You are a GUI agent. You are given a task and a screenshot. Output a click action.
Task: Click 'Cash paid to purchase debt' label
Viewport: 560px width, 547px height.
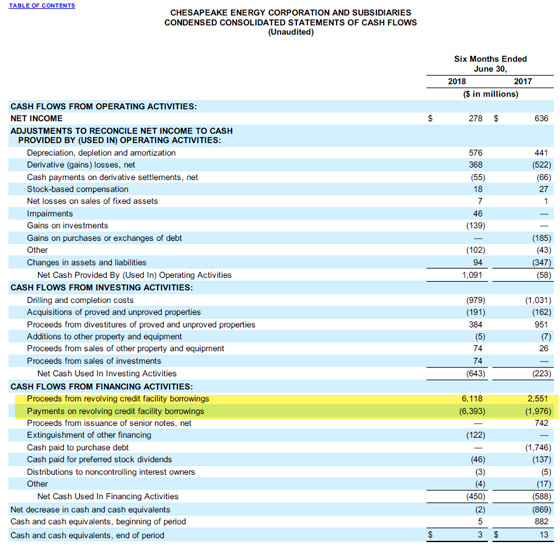tap(78, 447)
